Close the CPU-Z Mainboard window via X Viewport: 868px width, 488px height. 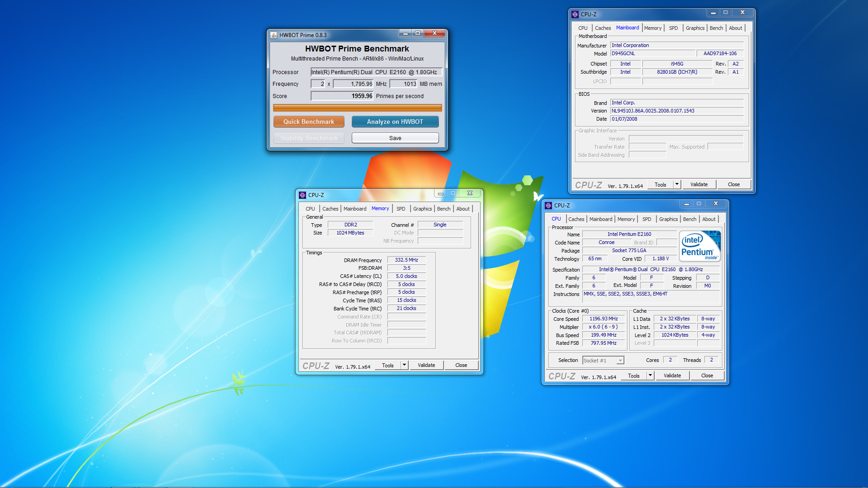742,13
